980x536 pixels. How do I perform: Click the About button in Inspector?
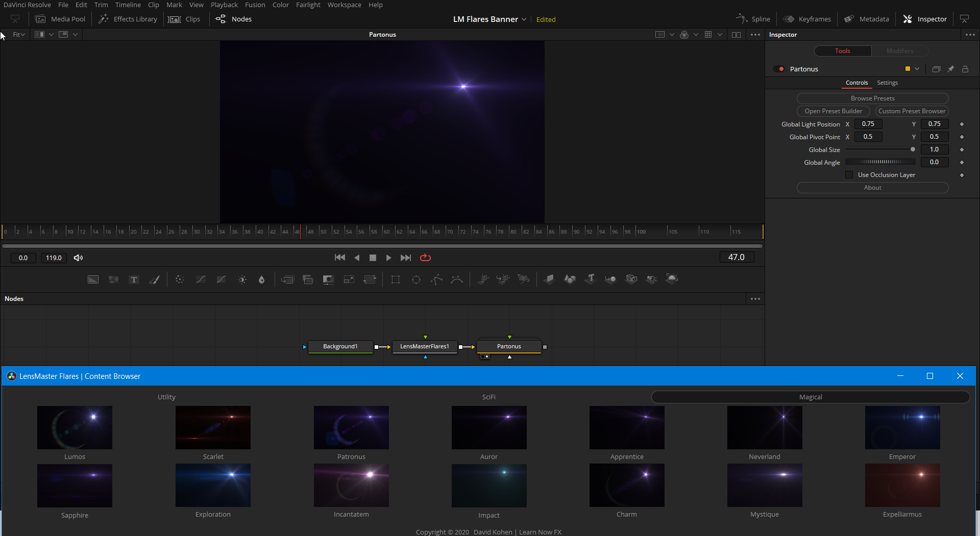click(x=872, y=188)
